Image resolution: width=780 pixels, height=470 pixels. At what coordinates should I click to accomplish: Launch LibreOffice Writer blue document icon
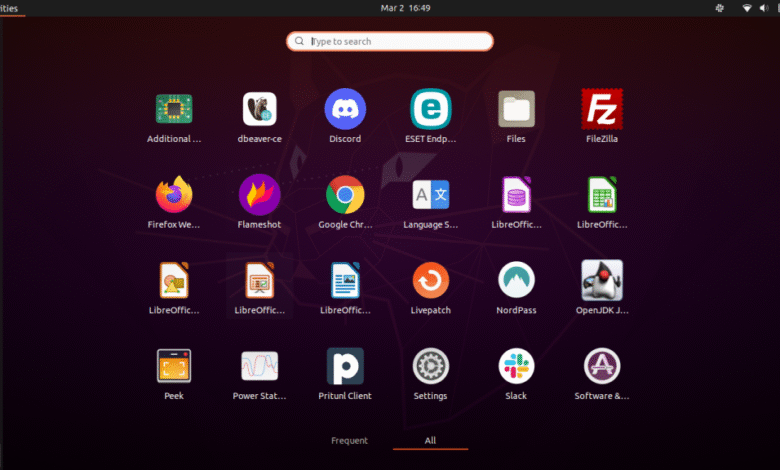345,280
